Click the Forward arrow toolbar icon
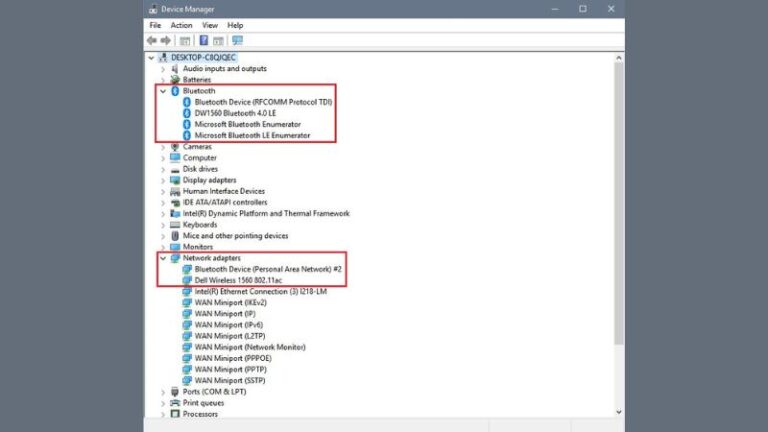This screenshot has width=768, height=432. point(166,41)
